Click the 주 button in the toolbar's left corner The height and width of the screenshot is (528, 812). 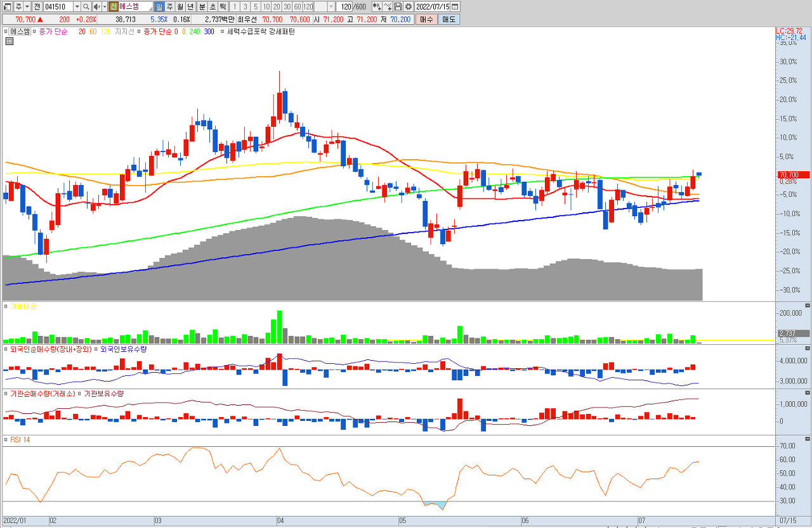pyautogui.click(x=18, y=6)
